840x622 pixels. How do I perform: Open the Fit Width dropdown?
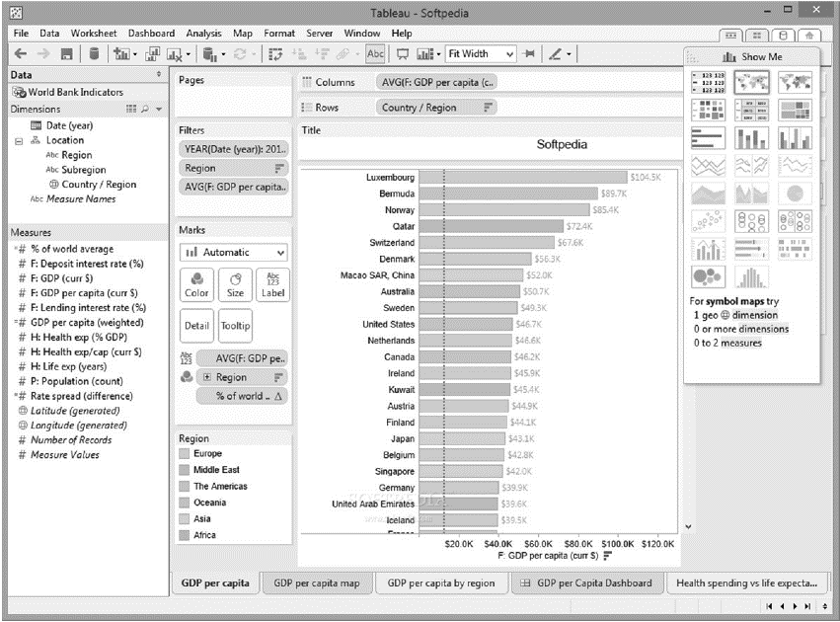pos(481,53)
